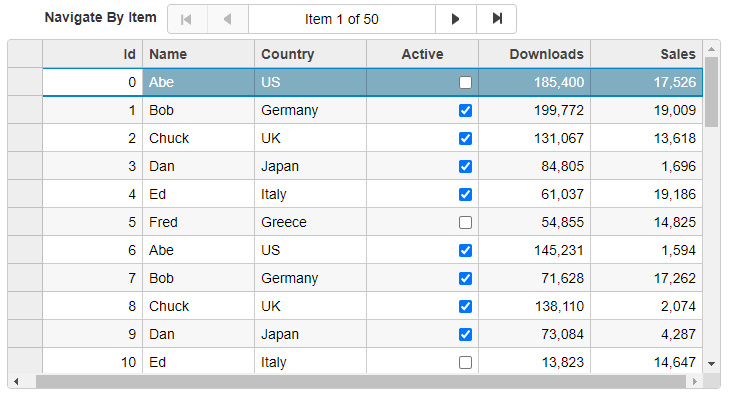Screen dimensions: 729x399
Task: Select Downloads cell 185,400
Action: pyautogui.click(x=535, y=82)
